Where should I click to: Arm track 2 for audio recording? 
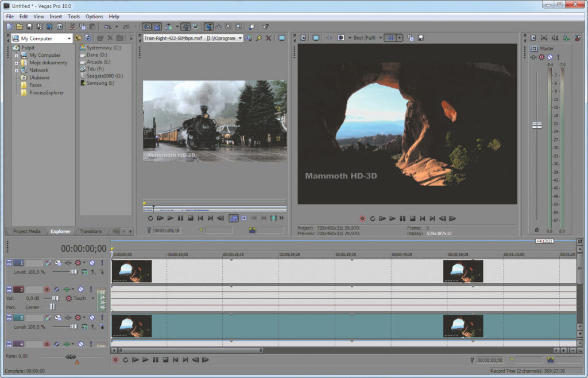point(47,290)
